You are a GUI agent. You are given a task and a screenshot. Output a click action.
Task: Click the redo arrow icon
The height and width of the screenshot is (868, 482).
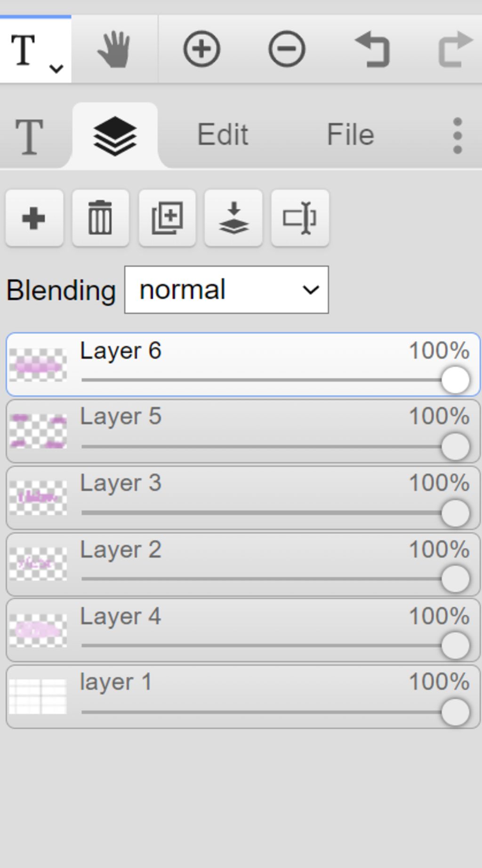[x=455, y=49]
